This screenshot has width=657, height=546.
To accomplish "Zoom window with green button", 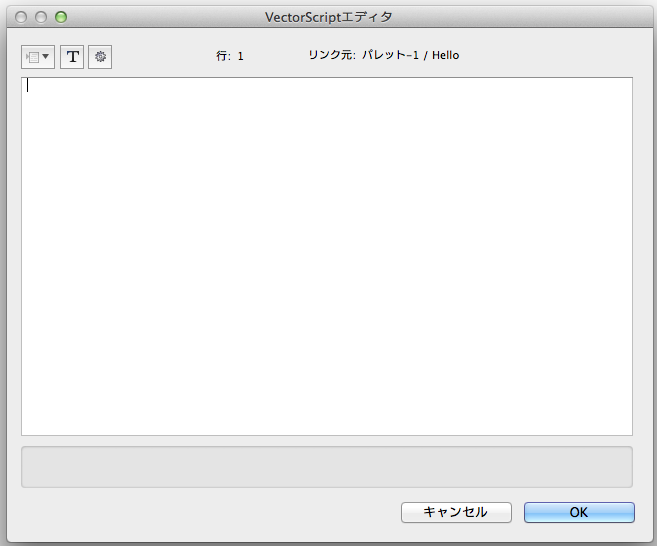I will tap(61, 17).
